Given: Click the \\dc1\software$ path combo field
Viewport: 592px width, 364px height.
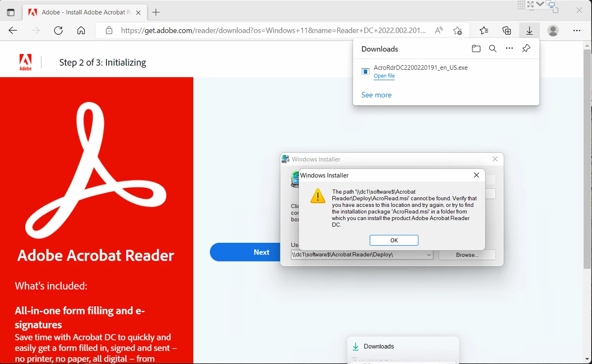Looking at the screenshot, I should coord(362,255).
